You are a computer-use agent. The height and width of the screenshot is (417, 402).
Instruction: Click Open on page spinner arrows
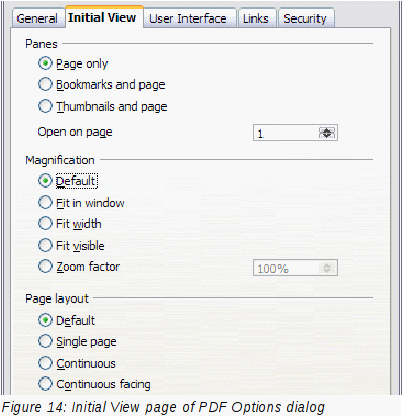tap(327, 133)
